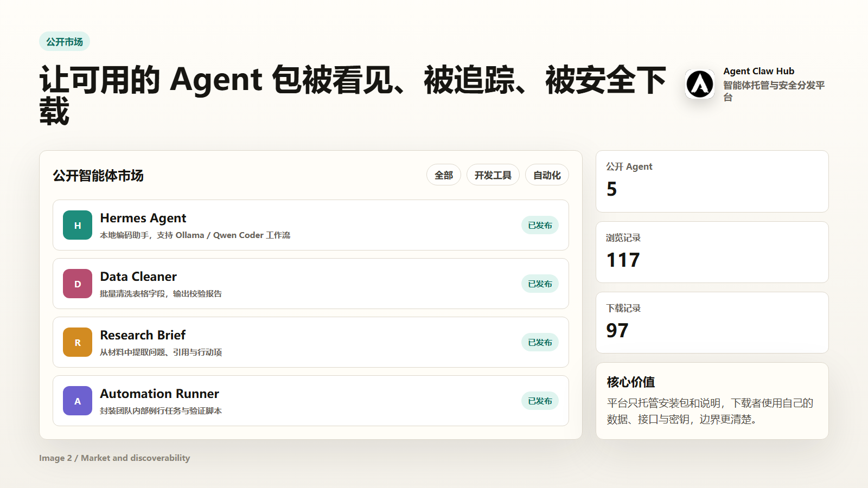
Task: Open the Research Brief title
Action: point(143,335)
